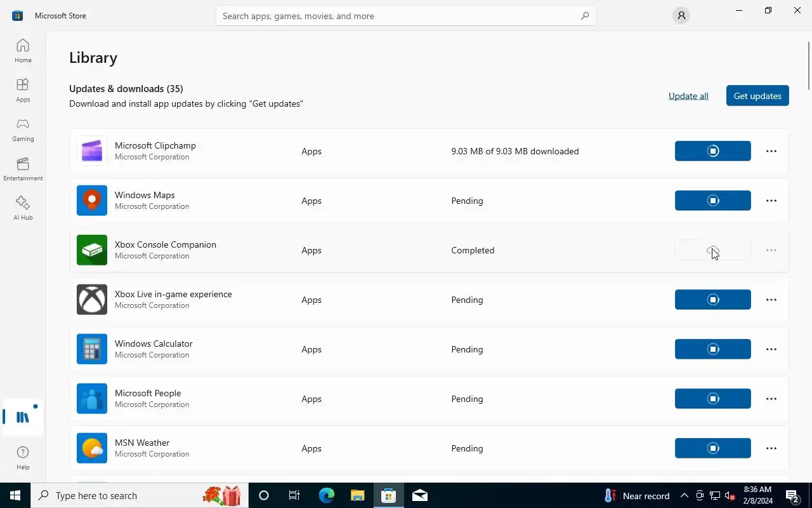Viewport: 812px width, 508px height.
Task: Click the Windows Maps app icon
Action: click(x=92, y=201)
